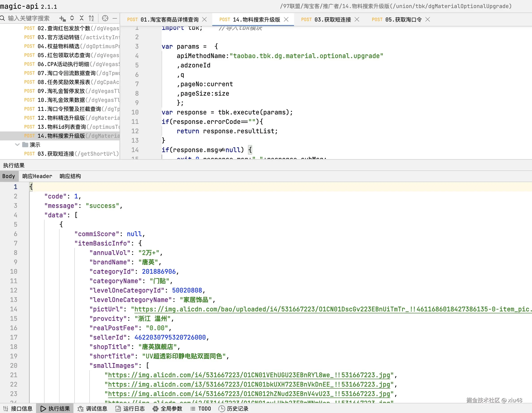Switch to the 响应Header tab
Viewport: 532px width, 413px height.
click(37, 176)
